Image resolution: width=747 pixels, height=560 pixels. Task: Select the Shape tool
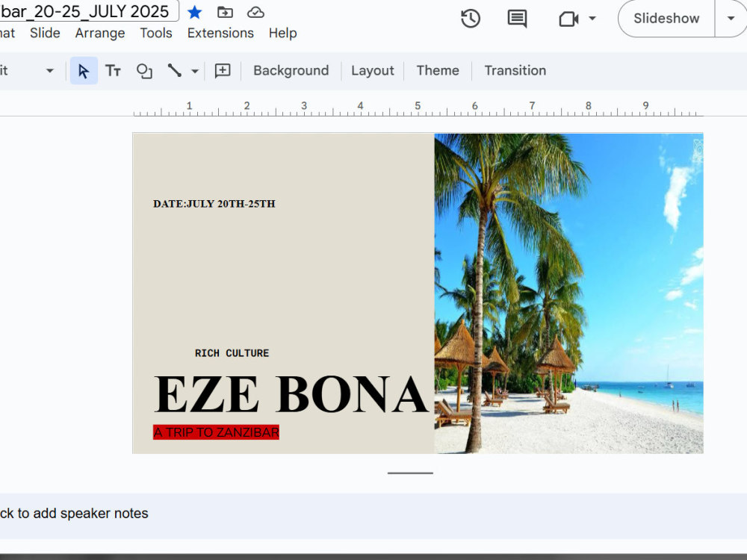tap(144, 70)
